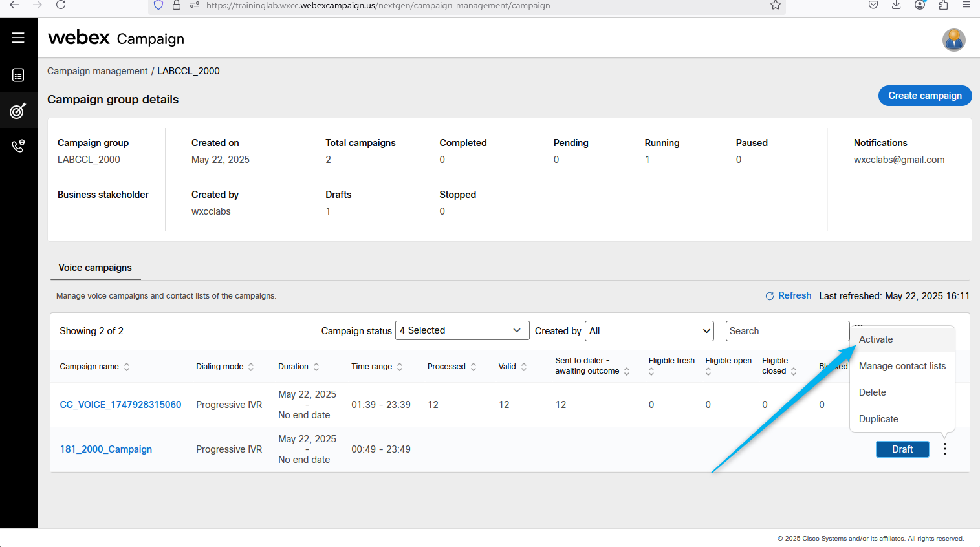Expand the Created by dropdown

tap(649, 331)
